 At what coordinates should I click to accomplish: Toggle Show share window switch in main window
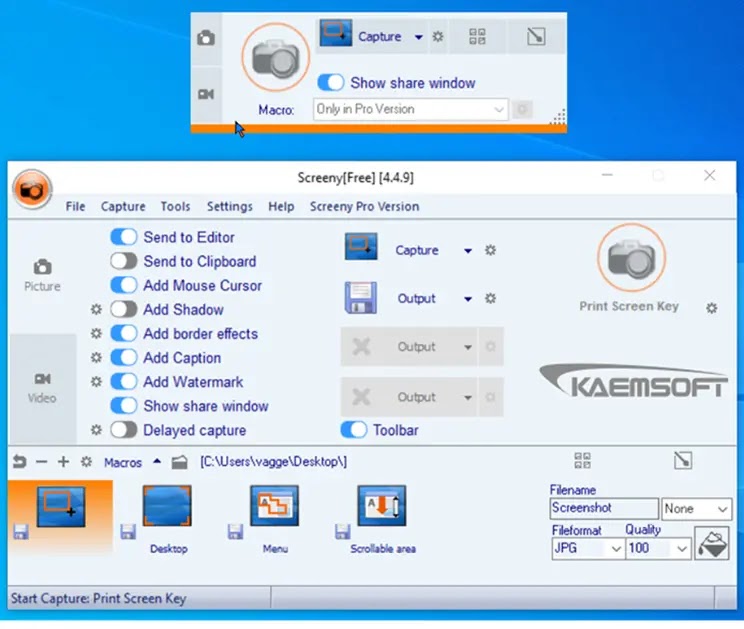[x=124, y=406]
